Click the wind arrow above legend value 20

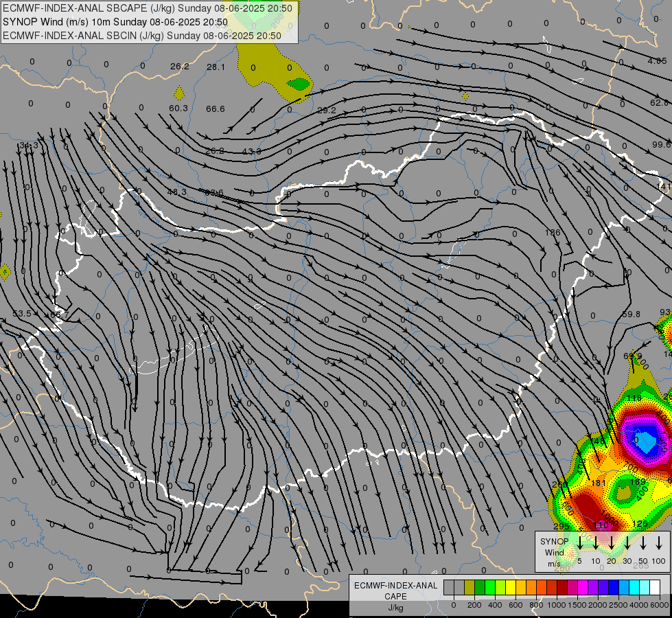612,543
